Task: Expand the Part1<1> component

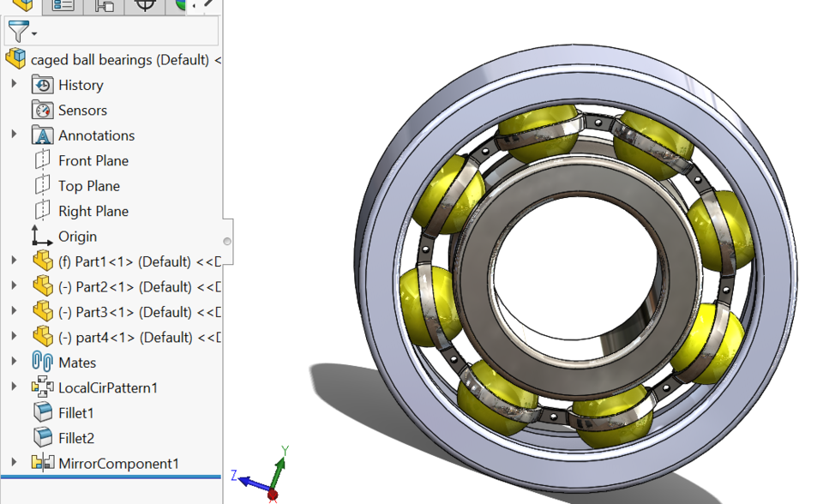Action: [14, 261]
